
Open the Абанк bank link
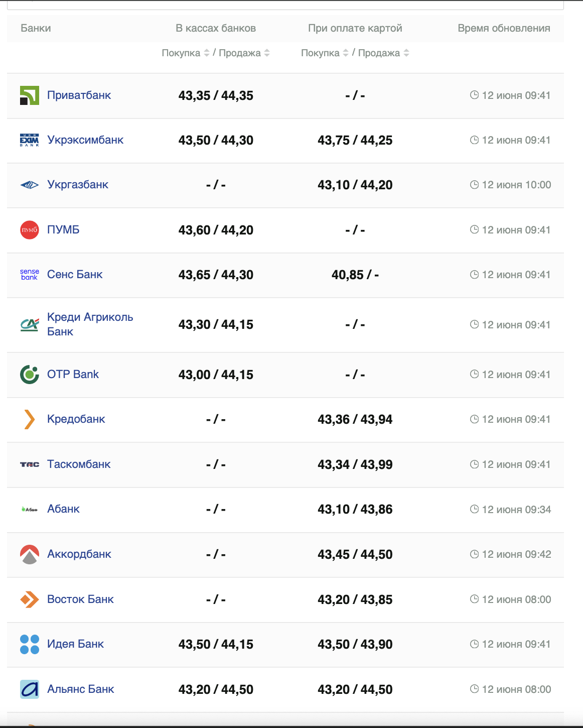click(x=63, y=509)
